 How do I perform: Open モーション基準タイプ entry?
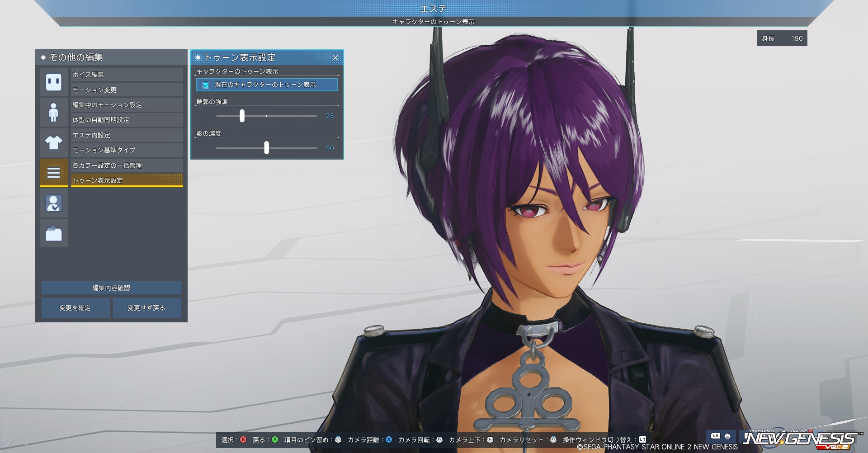(127, 150)
